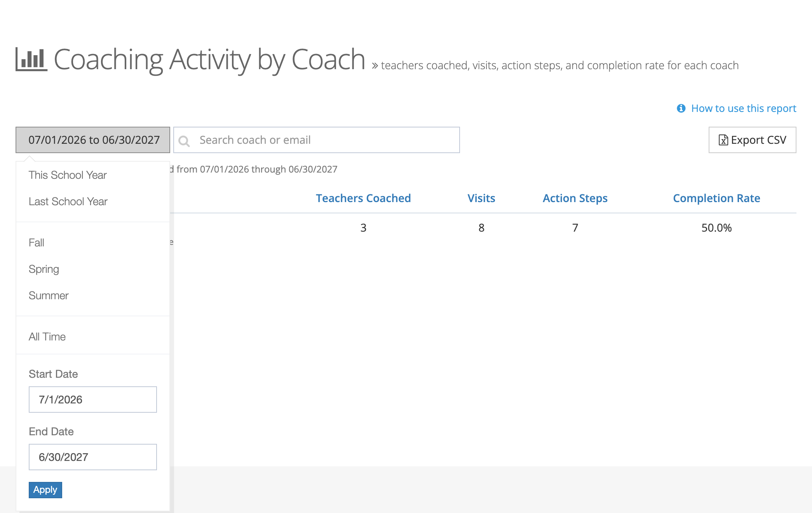
Task: Choose the Spring date range
Action: (x=44, y=269)
